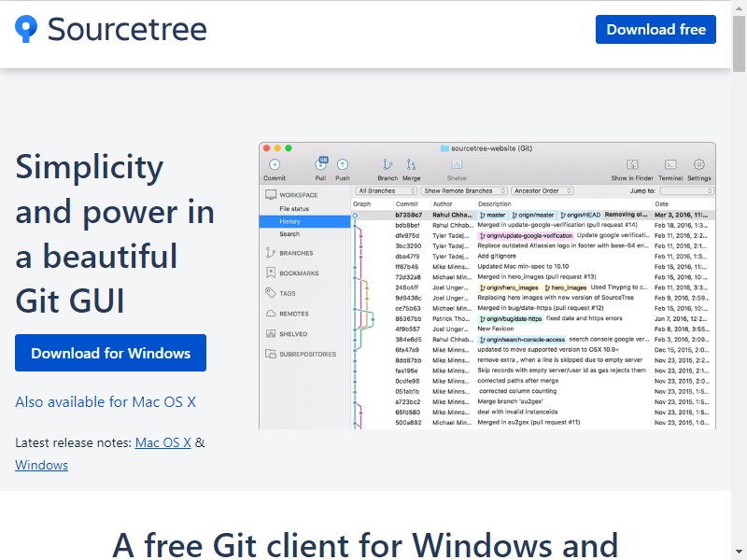Click the Shelve icon in the app toolbar
Viewport: 747px width, 560px height.
coord(457,165)
